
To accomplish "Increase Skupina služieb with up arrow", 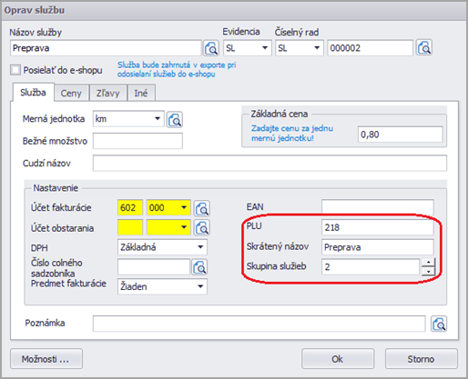I will point(428,263).
